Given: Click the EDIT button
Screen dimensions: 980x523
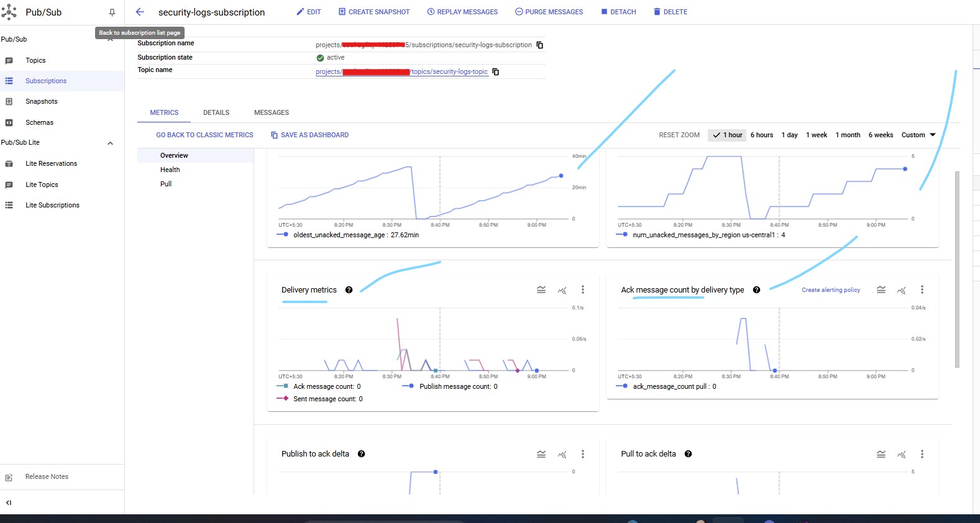Looking at the screenshot, I should 309,12.
